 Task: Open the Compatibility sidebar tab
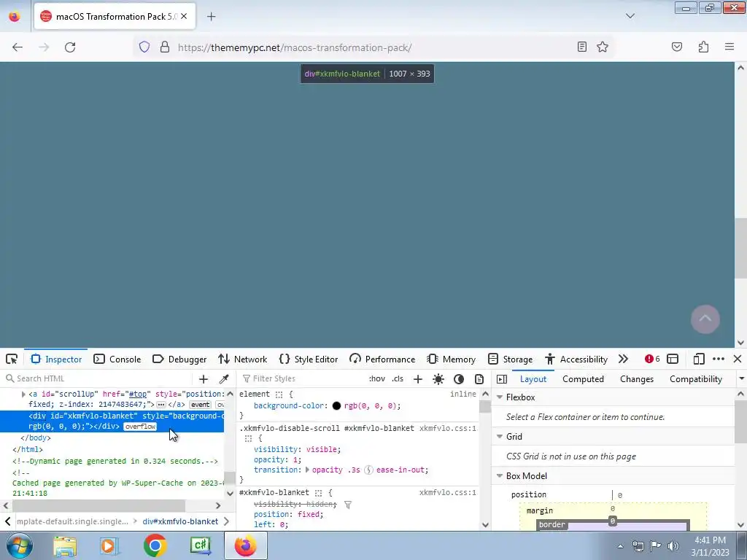695,379
